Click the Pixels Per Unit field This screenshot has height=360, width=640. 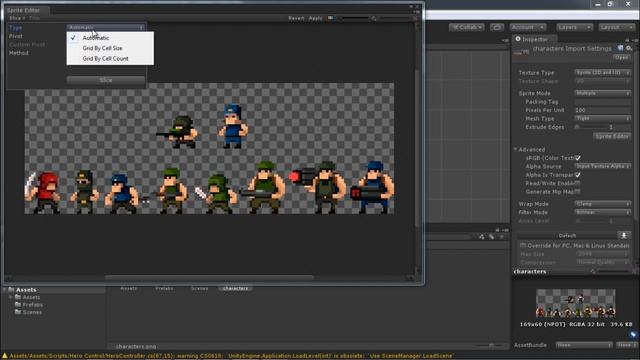(602, 110)
